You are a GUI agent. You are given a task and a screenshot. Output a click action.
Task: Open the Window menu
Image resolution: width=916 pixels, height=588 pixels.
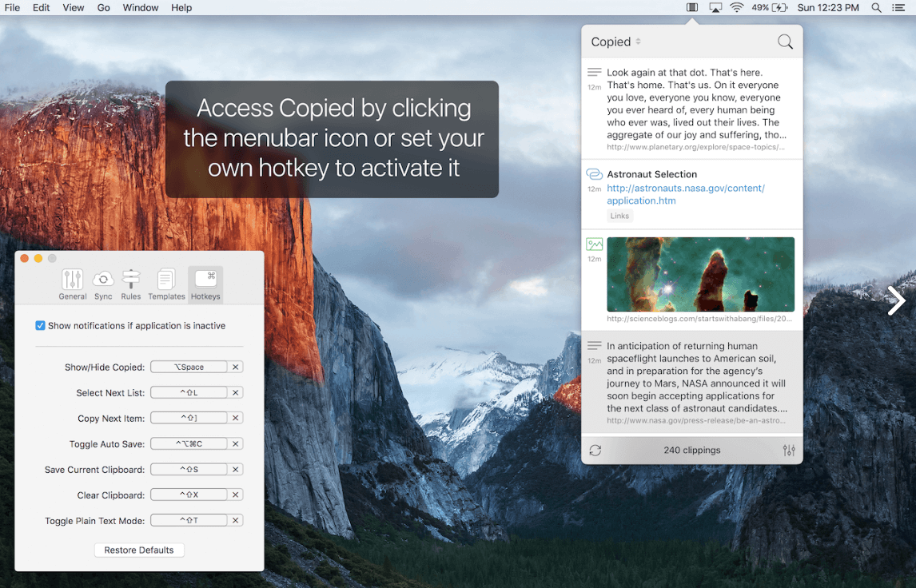(140, 8)
